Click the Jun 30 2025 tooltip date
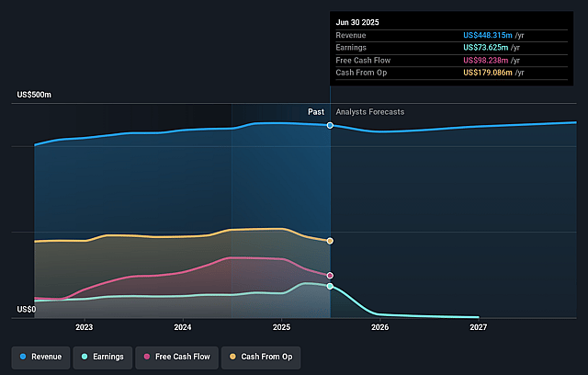The width and height of the screenshot is (588, 375). 357,22
